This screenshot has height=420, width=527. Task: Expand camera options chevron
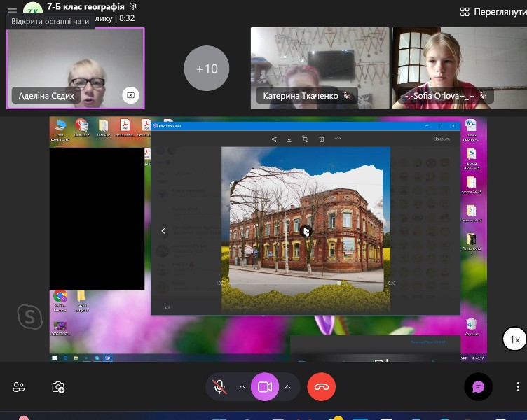point(287,387)
